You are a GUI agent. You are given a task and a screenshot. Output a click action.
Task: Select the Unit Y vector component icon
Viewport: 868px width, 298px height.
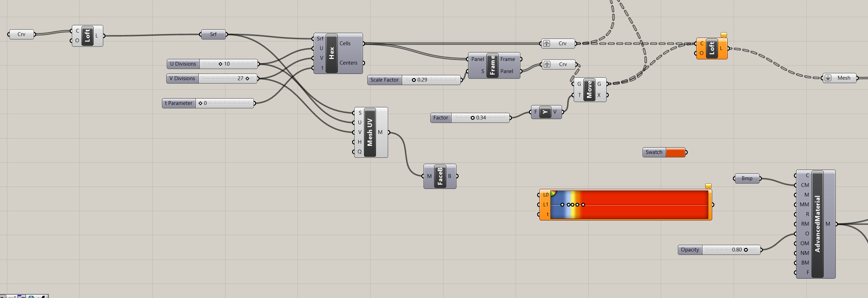545,112
